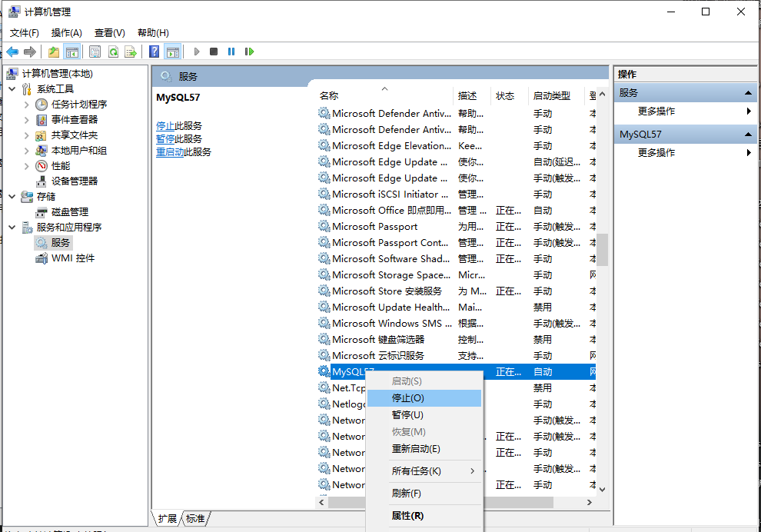This screenshot has width=761, height=532.
Task: Expand the 性能 node chevron
Action: (x=27, y=166)
